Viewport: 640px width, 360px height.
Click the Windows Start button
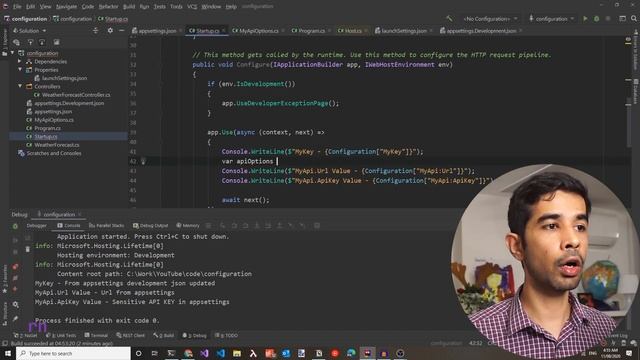point(8,353)
